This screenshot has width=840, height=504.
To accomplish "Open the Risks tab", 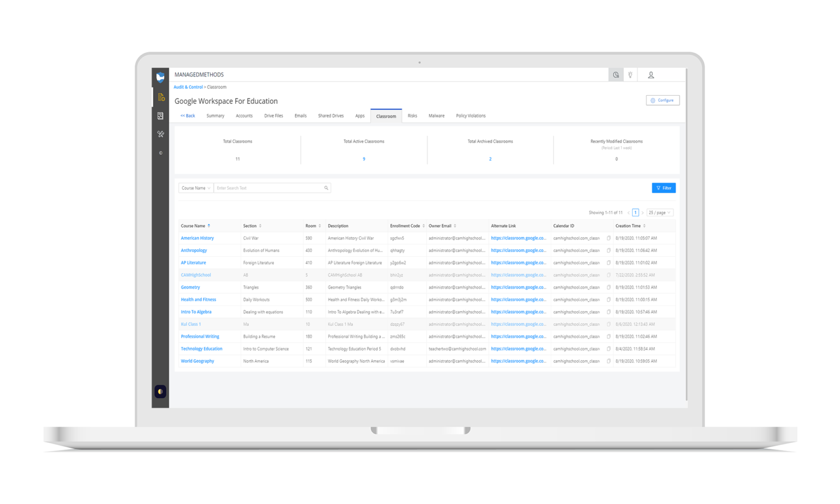I will tap(412, 115).
